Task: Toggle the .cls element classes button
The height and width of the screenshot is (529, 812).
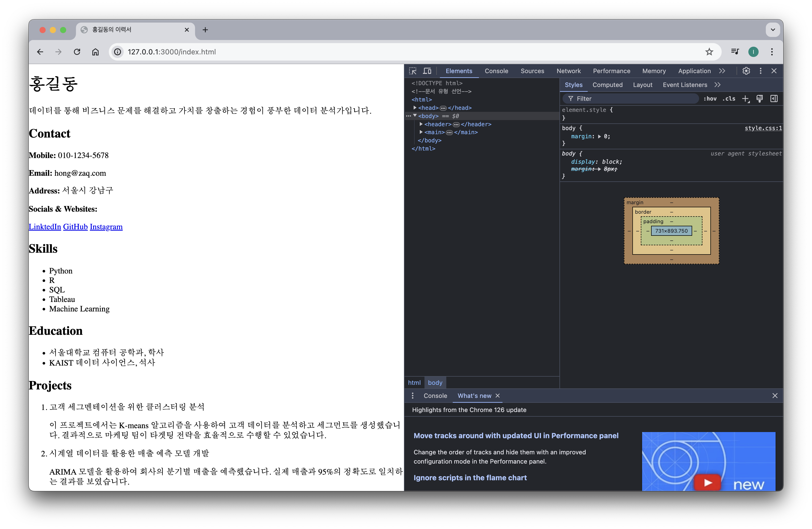Action: tap(729, 99)
